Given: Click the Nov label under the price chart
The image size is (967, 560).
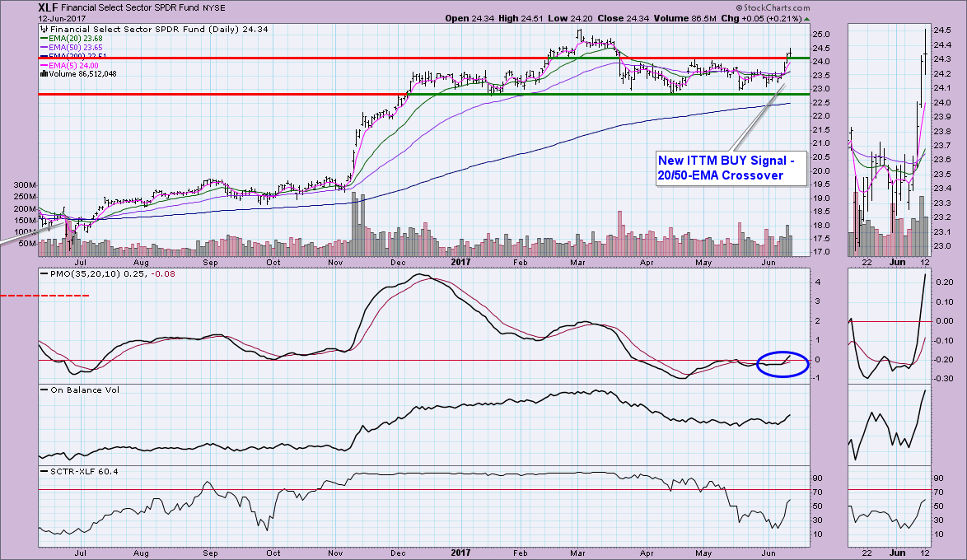Looking at the screenshot, I should click(335, 262).
